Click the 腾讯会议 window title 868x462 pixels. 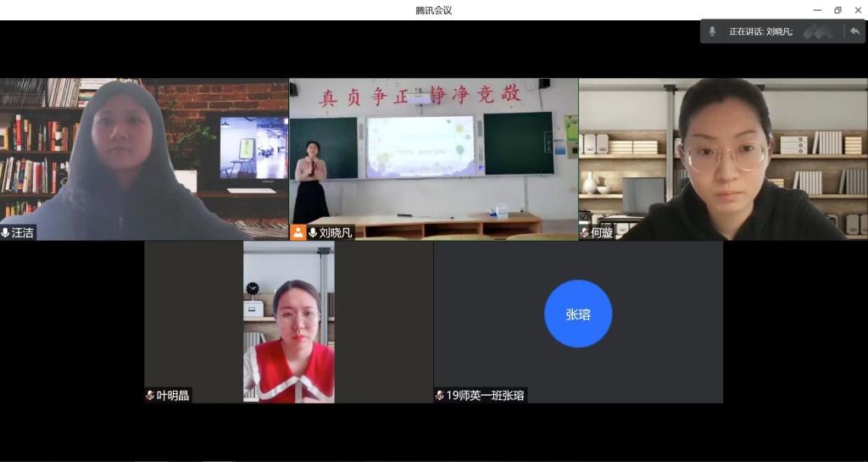pos(434,10)
